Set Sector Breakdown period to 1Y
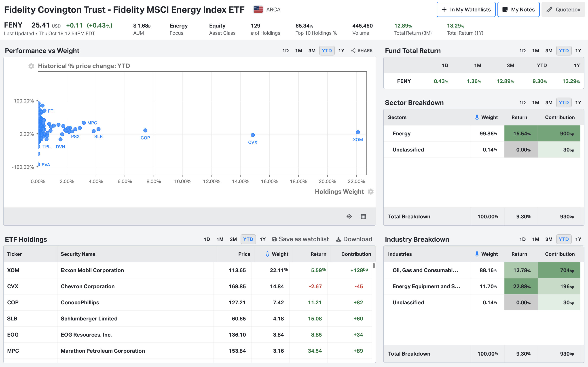The image size is (588, 367). (x=578, y=102)
